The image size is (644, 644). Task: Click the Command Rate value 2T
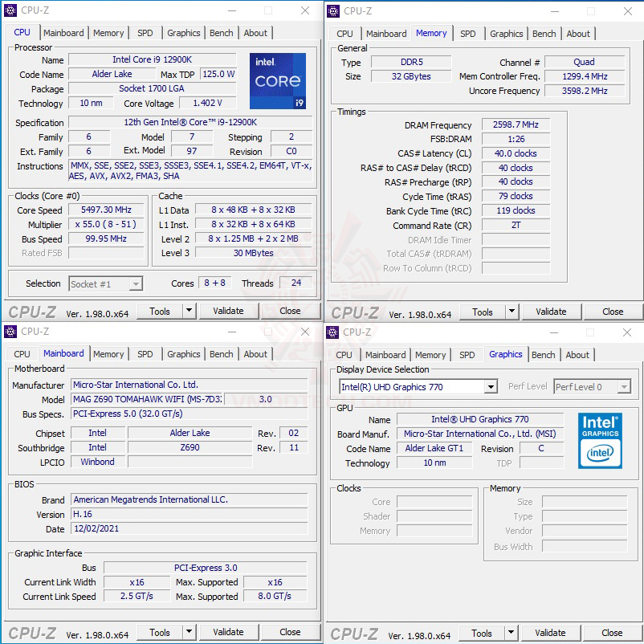(x=516, y=225)
